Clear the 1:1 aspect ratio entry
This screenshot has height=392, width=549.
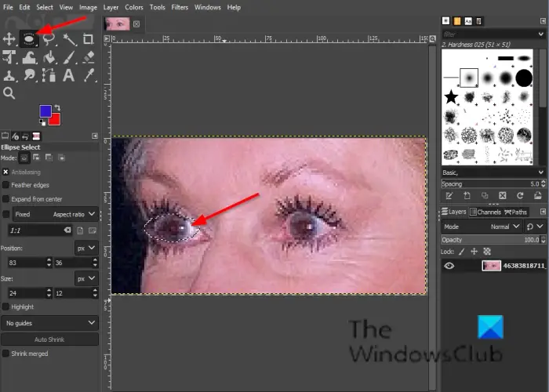click(67, 230)
